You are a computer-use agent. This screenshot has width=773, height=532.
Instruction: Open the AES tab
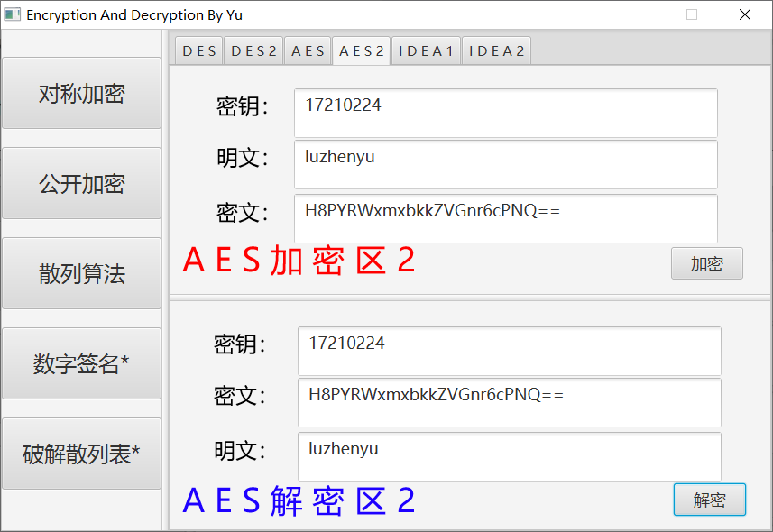click(308, 50)
